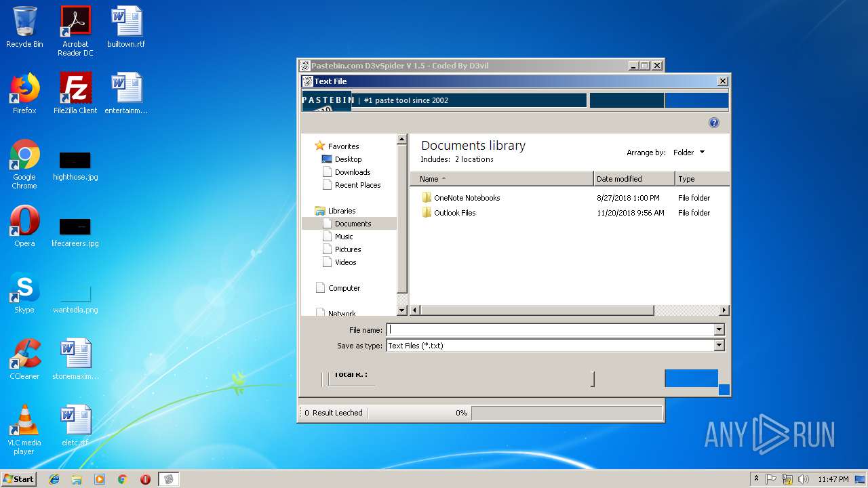Click the help icon in the dialog
Viewport: 868px width, 488px height.
click(x=713, y=123)
